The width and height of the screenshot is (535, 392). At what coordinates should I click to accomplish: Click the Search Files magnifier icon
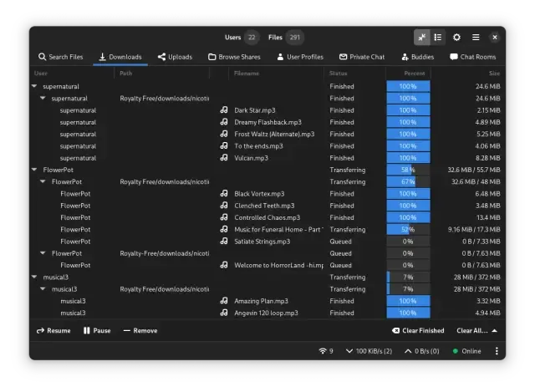[x=42, y=58]
